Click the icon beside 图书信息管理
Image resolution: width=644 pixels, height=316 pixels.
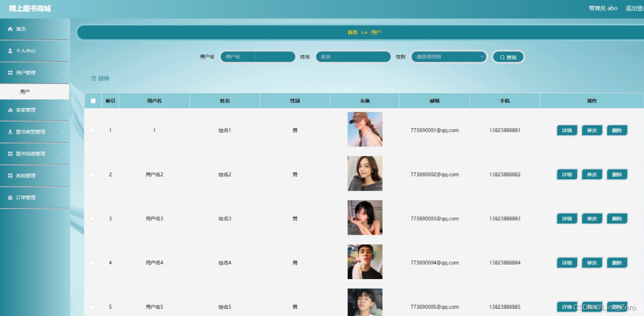(x=9, y=154)
